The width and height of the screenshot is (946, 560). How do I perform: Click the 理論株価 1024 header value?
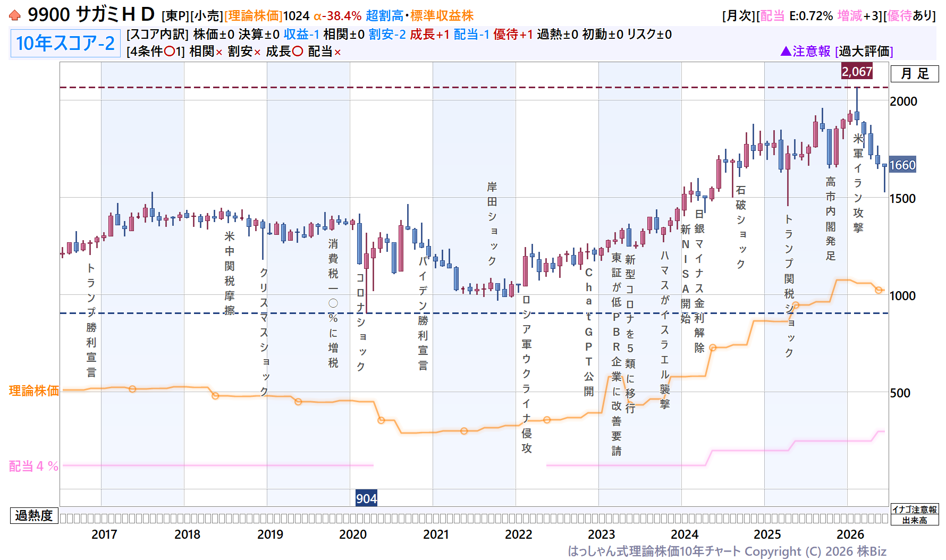[267, 16]
